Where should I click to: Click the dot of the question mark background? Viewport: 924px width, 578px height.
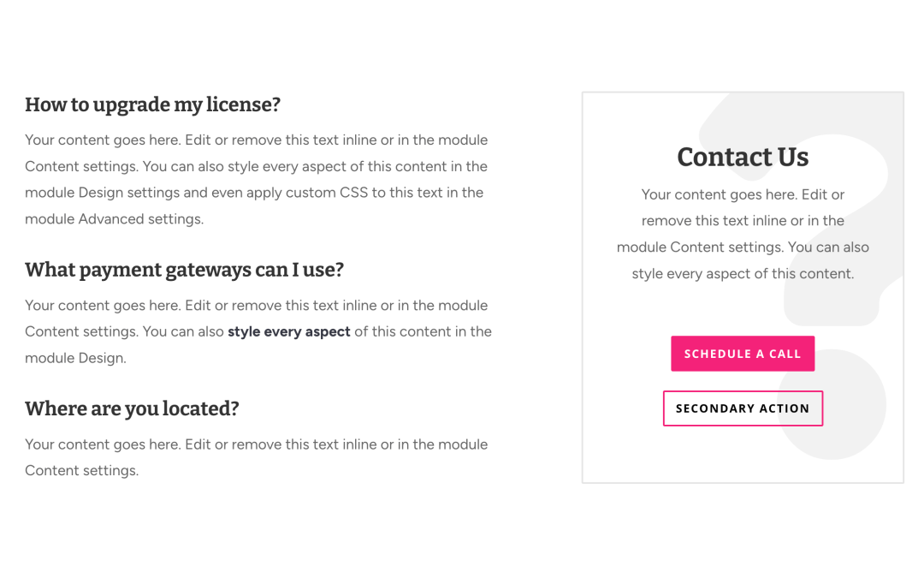click(832, 404)
